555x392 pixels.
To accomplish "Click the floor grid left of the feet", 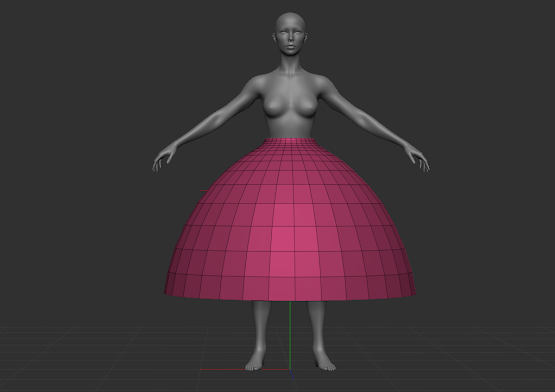I will point(124,358).
